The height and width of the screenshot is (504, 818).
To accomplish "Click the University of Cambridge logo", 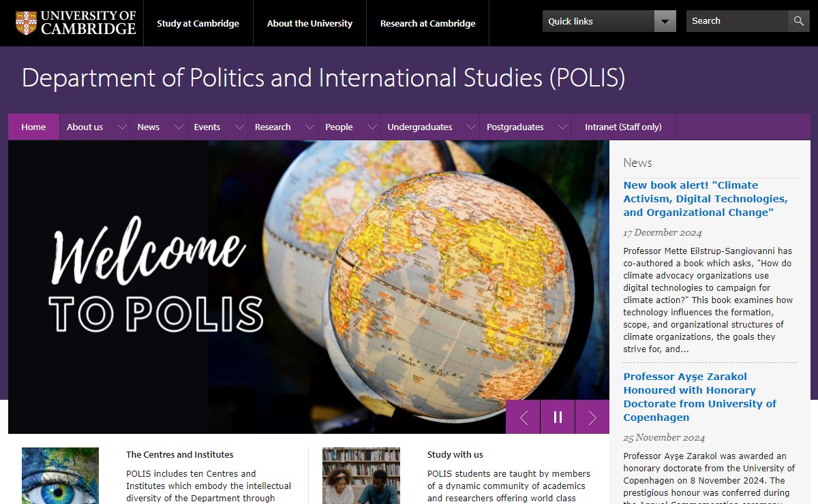I will (x=76, y=23).
